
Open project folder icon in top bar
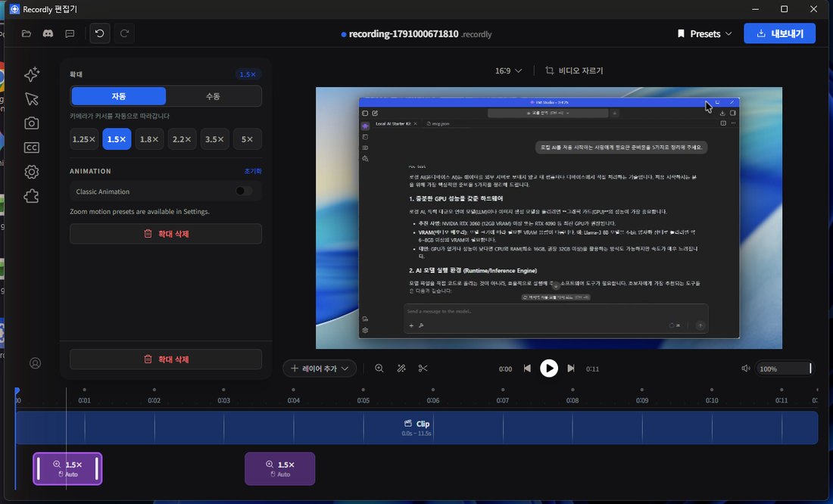26,33
